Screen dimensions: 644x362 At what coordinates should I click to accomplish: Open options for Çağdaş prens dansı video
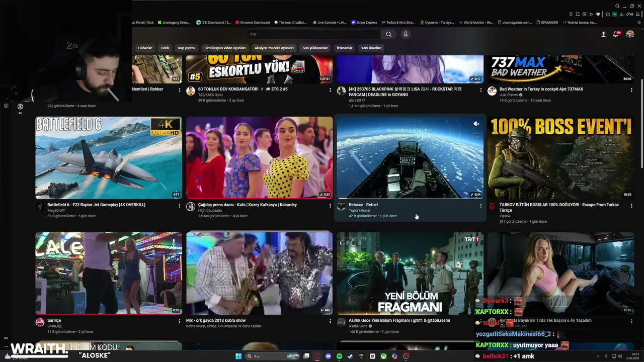tap(330, 205)
